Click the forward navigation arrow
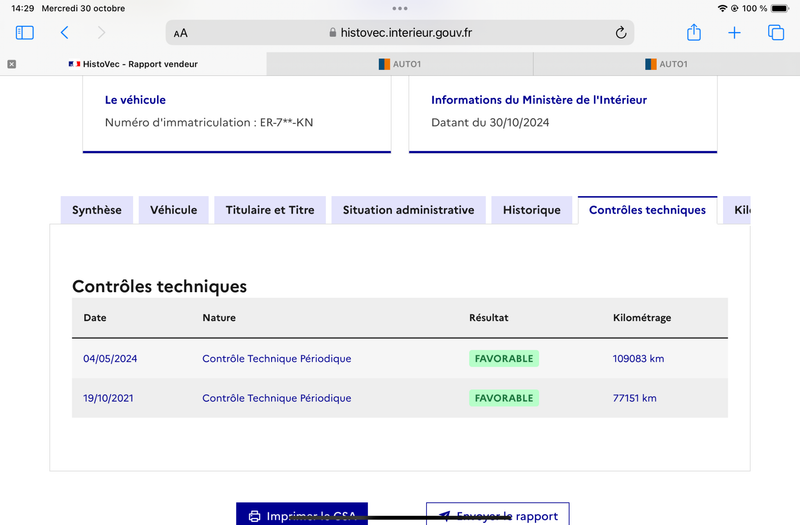 [x=102, y=33]
